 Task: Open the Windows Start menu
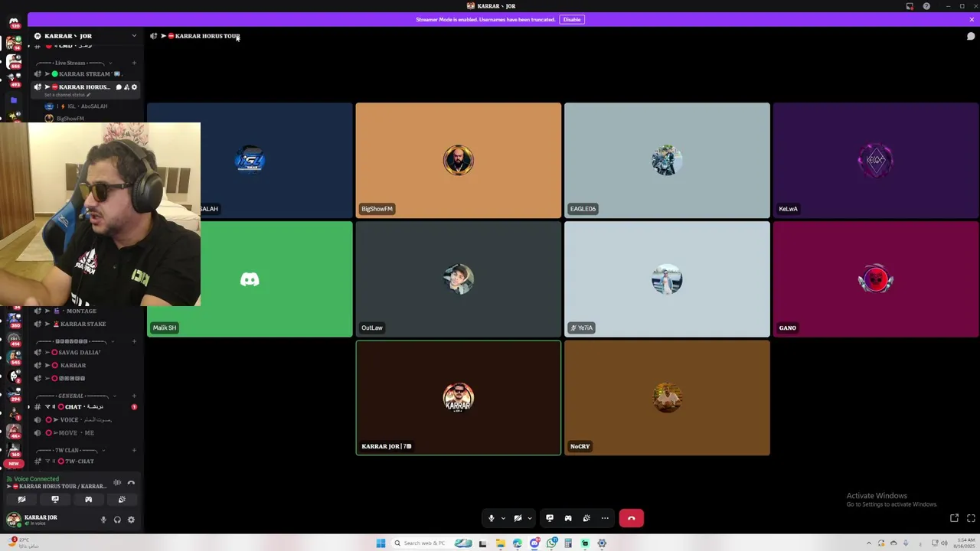[381, 543]
